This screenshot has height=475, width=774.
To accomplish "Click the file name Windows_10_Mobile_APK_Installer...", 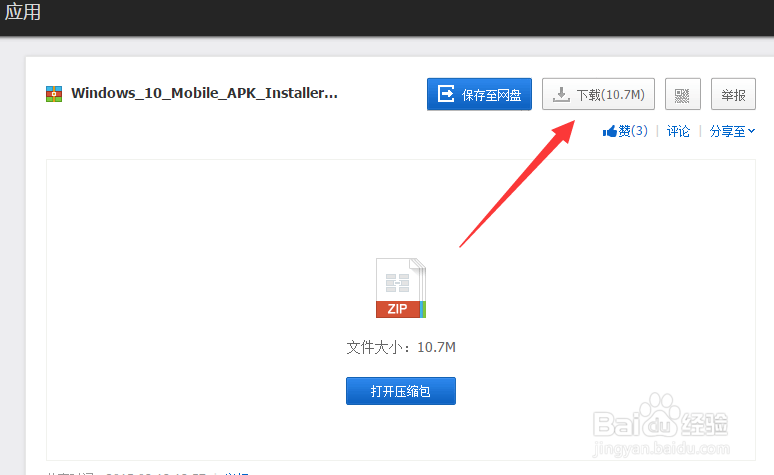I will (x=204, y=93).
